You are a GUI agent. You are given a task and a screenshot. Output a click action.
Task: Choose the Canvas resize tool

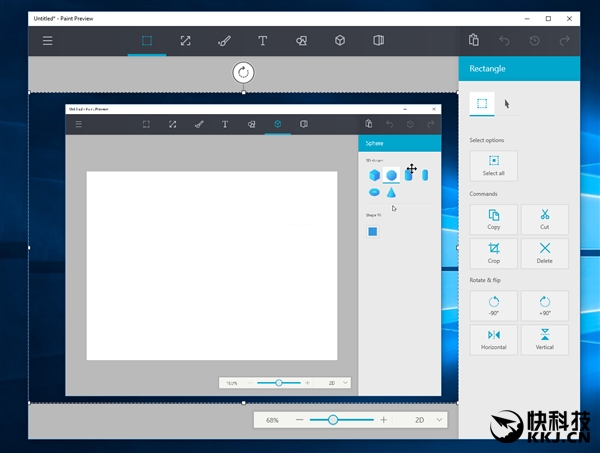186,41
